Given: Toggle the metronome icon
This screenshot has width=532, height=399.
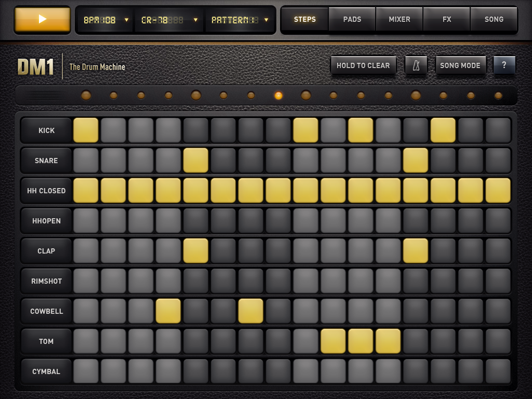Looking at the screenshot, I should (x=416, y=65).
